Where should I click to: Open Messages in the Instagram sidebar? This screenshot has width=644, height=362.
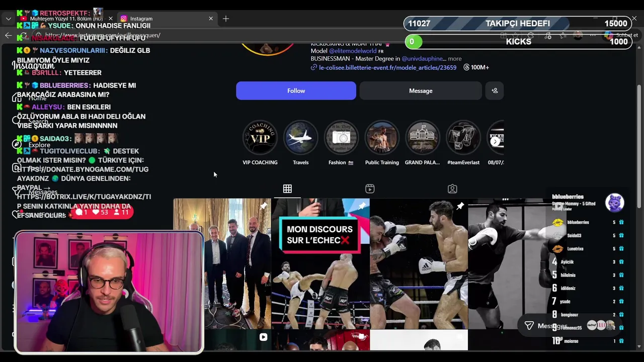(x=35, y=192)
